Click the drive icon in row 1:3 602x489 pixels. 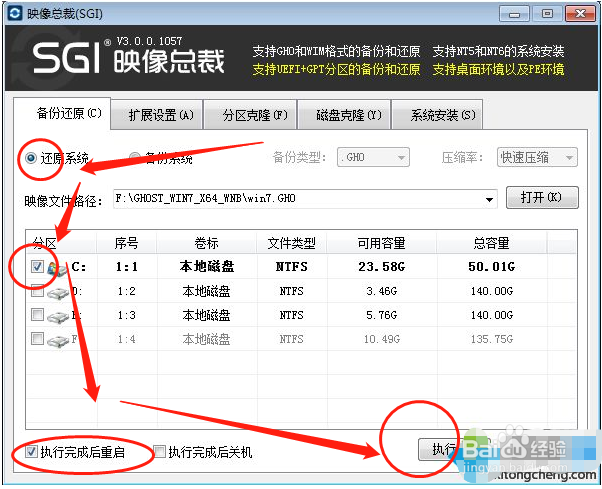pyautogui.click(x=58, y=317)
